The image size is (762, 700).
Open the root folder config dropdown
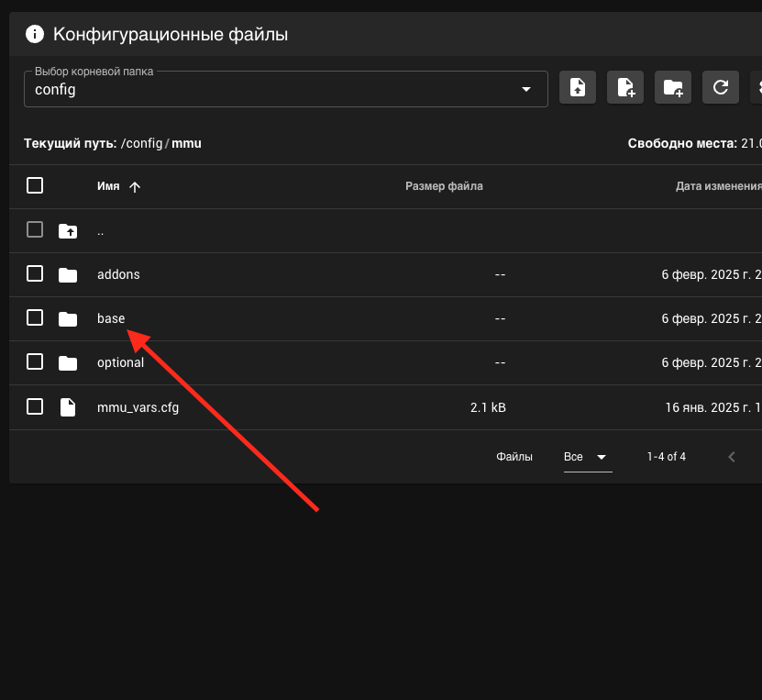click(286, 89)
